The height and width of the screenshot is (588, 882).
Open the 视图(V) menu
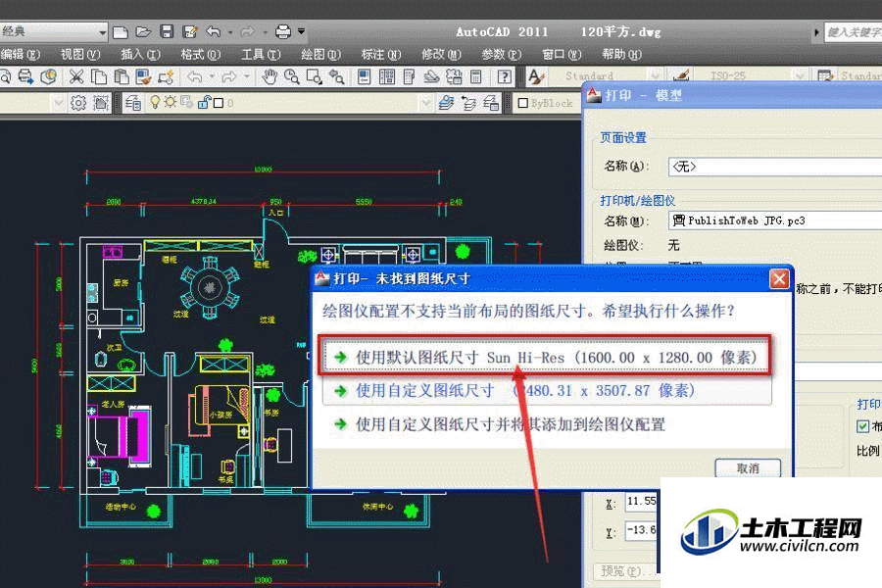click(x=80, y=55)
